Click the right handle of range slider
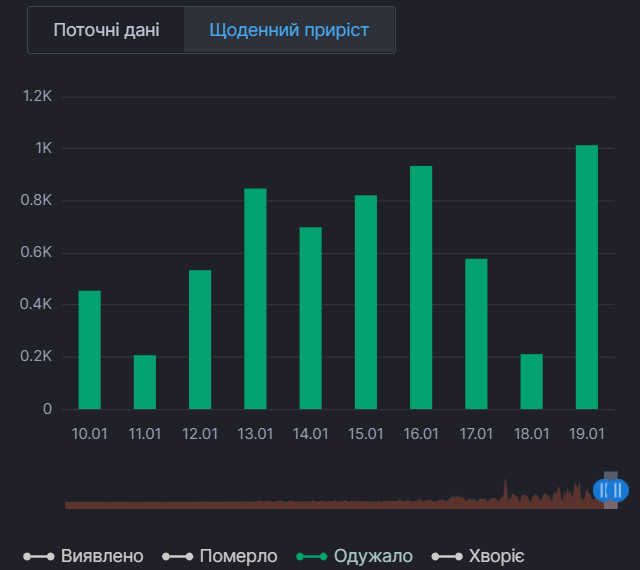 coord(619,490)
